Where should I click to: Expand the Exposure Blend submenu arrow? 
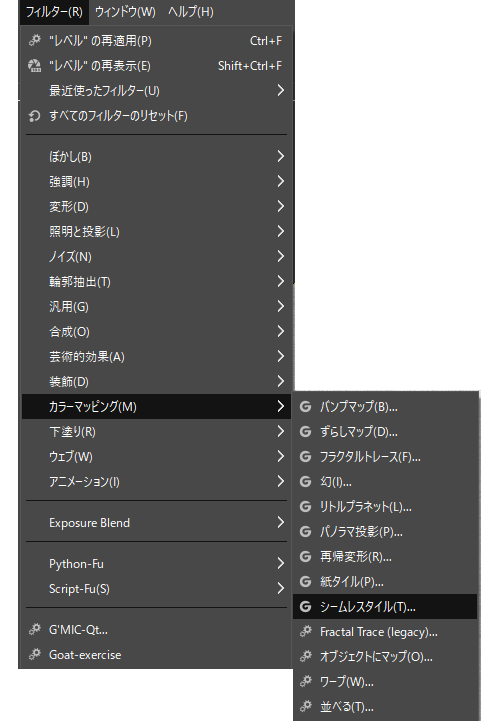[x=281, y=522]
